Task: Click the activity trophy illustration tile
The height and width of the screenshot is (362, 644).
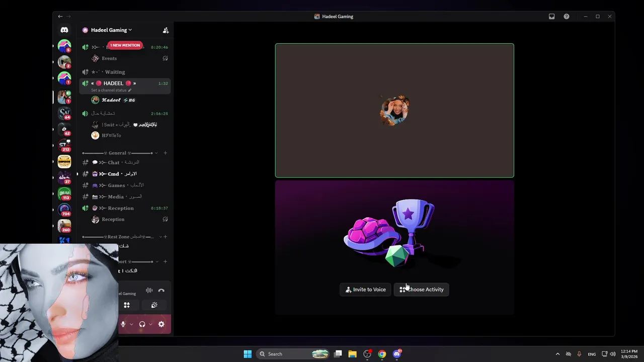Action: coord(394,247)
